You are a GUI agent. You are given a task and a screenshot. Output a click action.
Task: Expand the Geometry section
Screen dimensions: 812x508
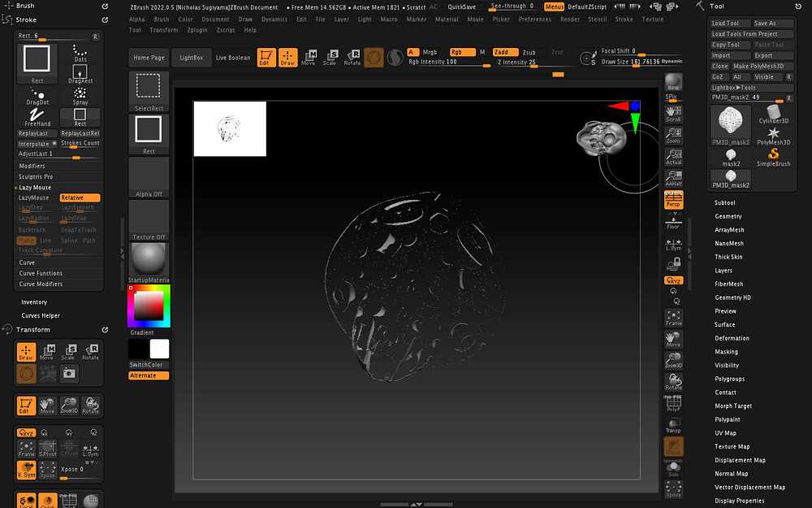(x=728, y=216)
